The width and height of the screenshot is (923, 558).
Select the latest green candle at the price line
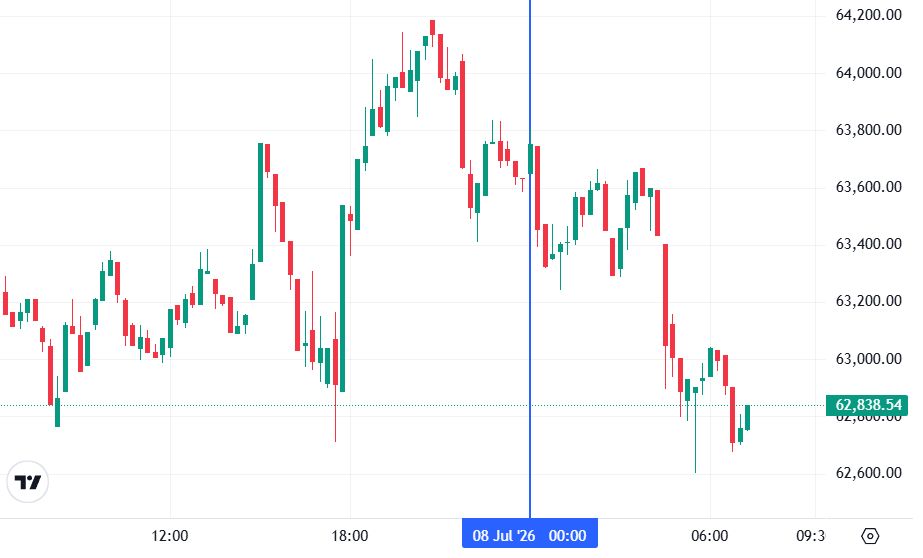[748, 417]
